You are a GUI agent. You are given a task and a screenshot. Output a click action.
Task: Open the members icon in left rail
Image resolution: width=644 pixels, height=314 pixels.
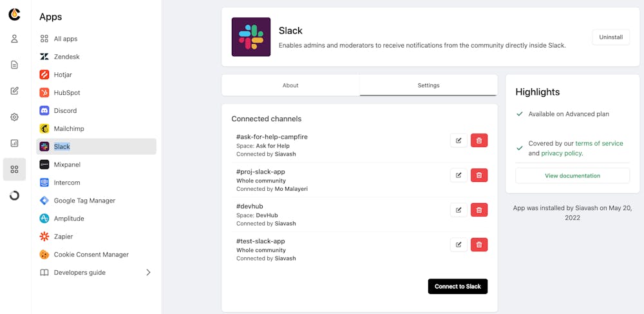(x=14, y=39)
